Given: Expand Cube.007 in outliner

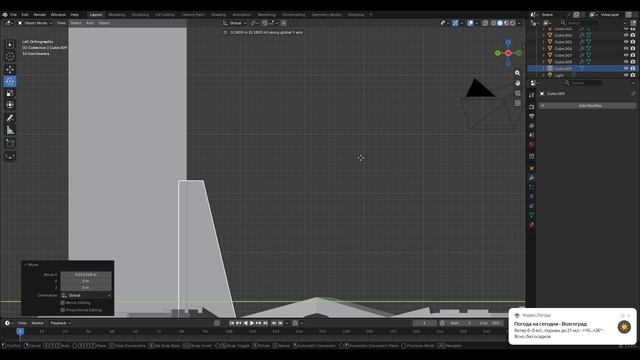Looking at the screenshot, I should [543, 55].
